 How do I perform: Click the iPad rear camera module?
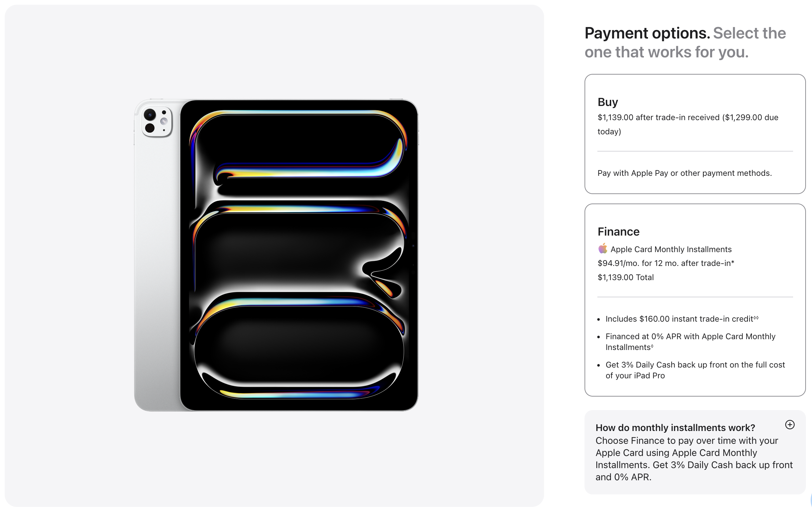point(157,122)
